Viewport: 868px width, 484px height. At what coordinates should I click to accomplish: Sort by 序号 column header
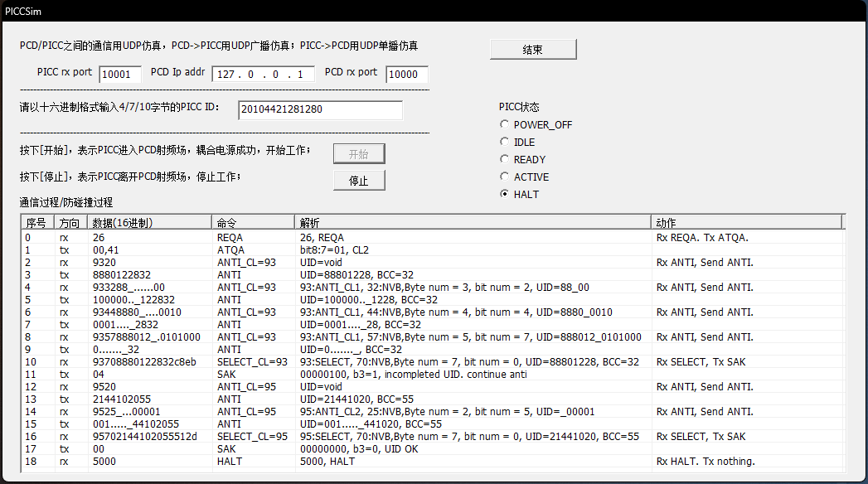pyautogui.click(x=37, y=223)
